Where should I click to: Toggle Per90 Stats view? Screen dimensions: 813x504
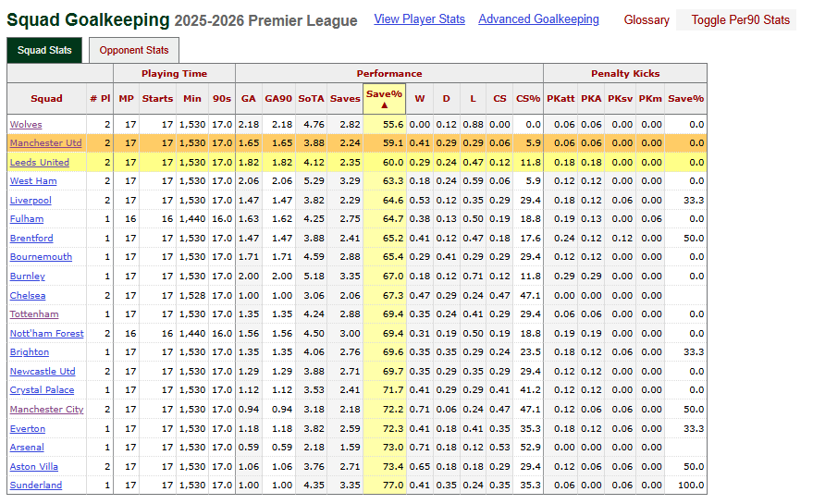[x=740, y=19]
